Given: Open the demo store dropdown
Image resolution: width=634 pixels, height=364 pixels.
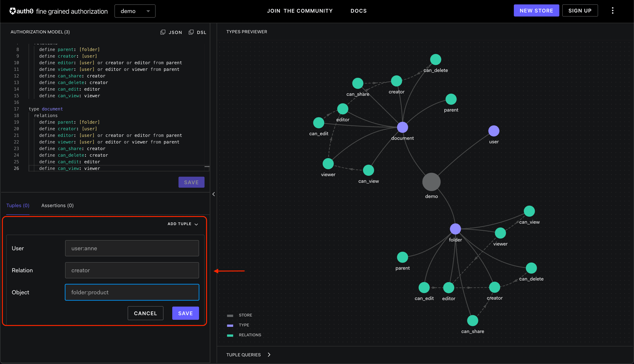Looking at the screenshot, I should (135, 11).
